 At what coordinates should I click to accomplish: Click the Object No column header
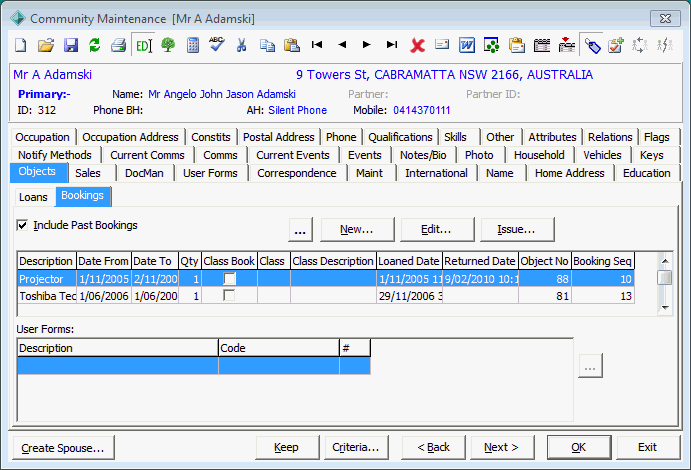[x=545, y=261]
